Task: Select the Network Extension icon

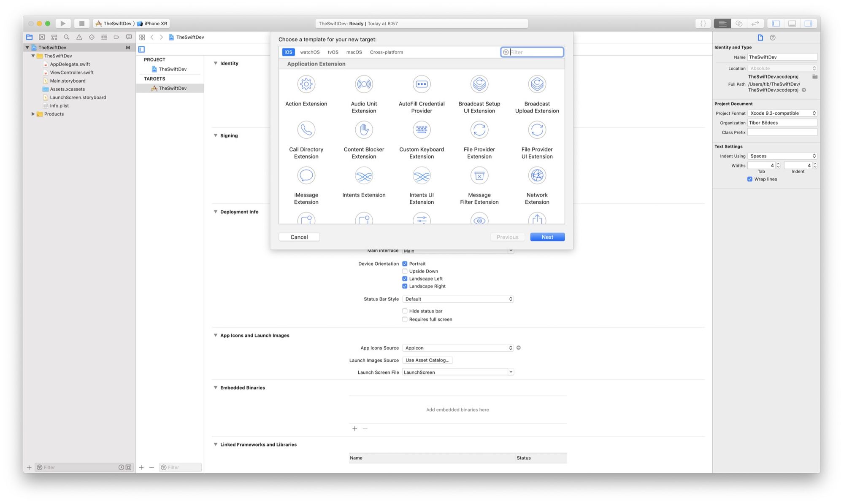Action: (x=537, y=175)
